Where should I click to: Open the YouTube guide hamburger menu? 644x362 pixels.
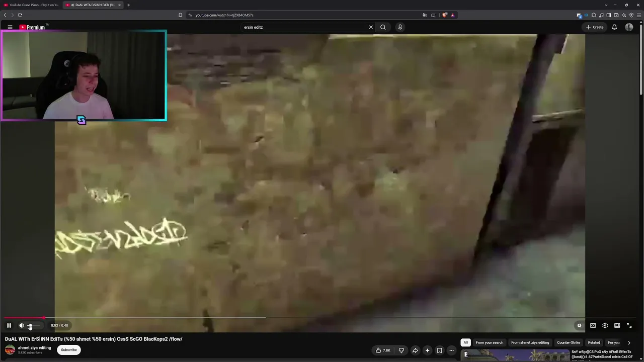pyautogui.click(x=10, y=27)
